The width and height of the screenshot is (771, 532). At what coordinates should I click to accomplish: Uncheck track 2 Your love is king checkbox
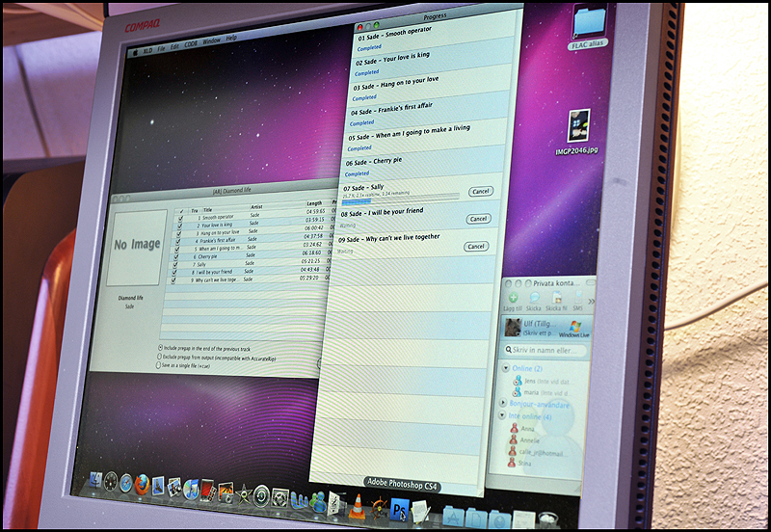[179, 226]
